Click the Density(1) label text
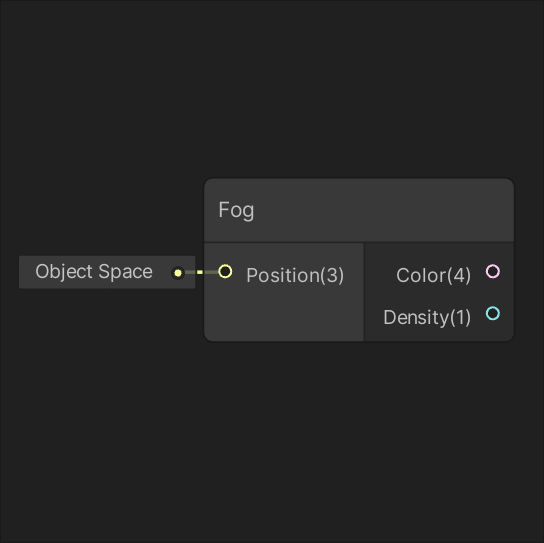Viewport: 544px width, 543px height. click(427, 317)
